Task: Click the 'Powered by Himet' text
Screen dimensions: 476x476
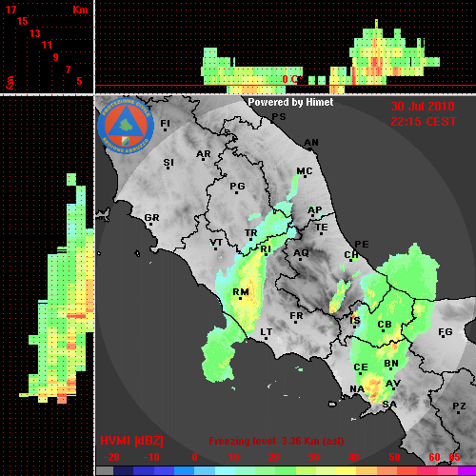Action: click(x=290, y=102)
